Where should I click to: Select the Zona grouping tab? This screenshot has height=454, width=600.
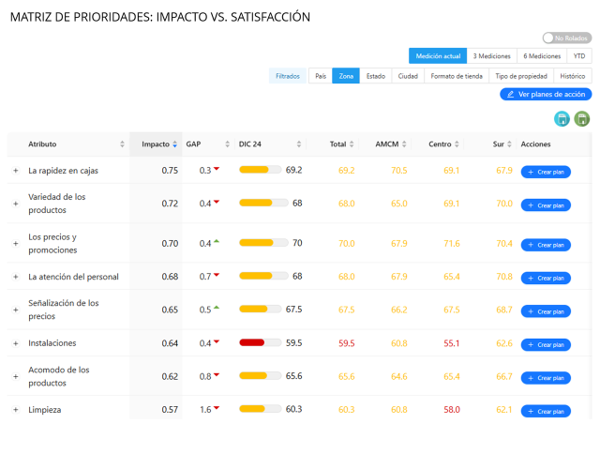coord(346,76)
